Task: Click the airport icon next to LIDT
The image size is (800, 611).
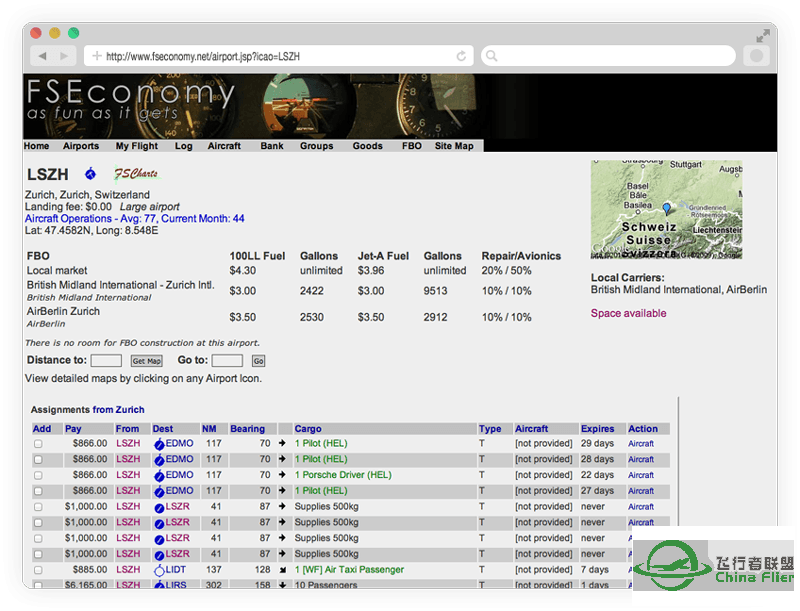Action: pos(159,570)
